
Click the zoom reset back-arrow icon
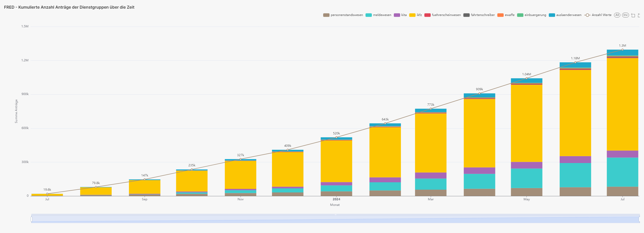pyautogui.click(x=639, y=15)
